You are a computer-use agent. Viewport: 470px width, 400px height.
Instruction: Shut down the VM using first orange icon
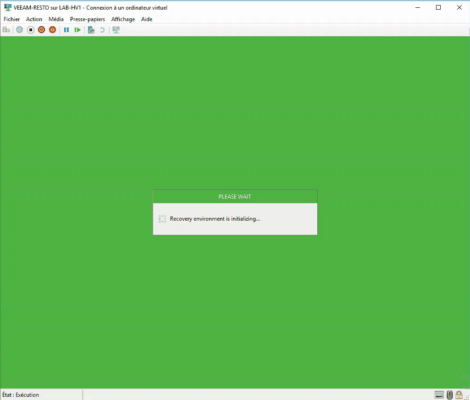click(x=41, y=30)
